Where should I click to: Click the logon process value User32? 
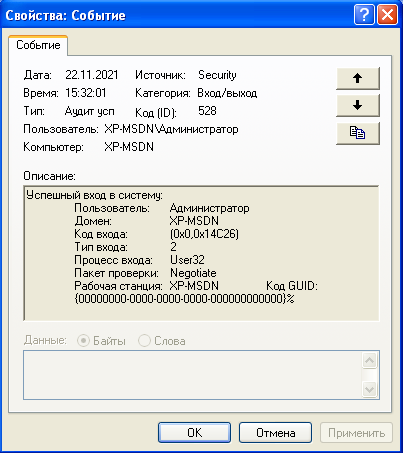[187, 260]
